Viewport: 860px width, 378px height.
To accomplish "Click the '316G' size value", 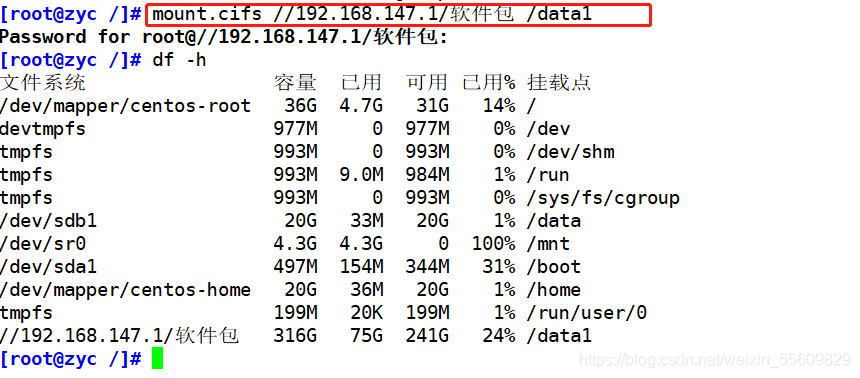I will tap(295, 336).
